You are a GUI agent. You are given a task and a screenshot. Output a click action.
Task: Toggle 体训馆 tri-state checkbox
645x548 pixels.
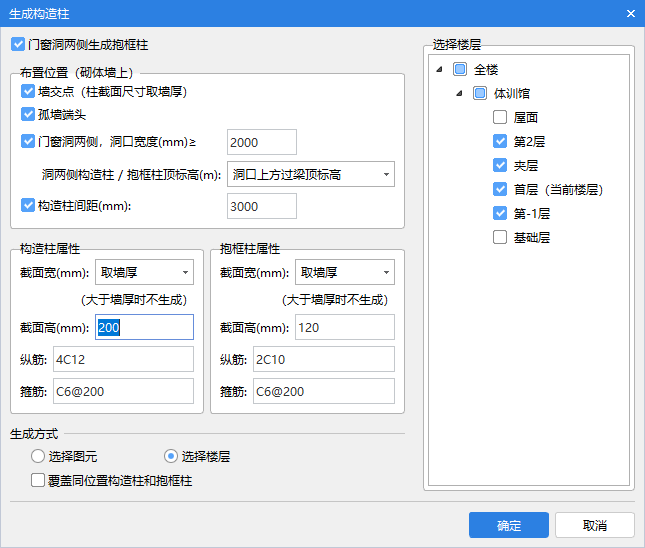[x=480, y=93]
